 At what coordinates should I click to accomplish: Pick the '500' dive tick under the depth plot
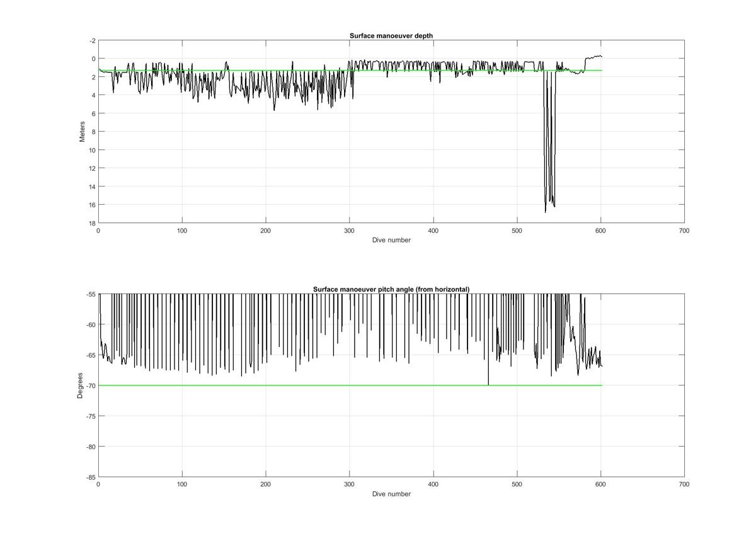517,231
